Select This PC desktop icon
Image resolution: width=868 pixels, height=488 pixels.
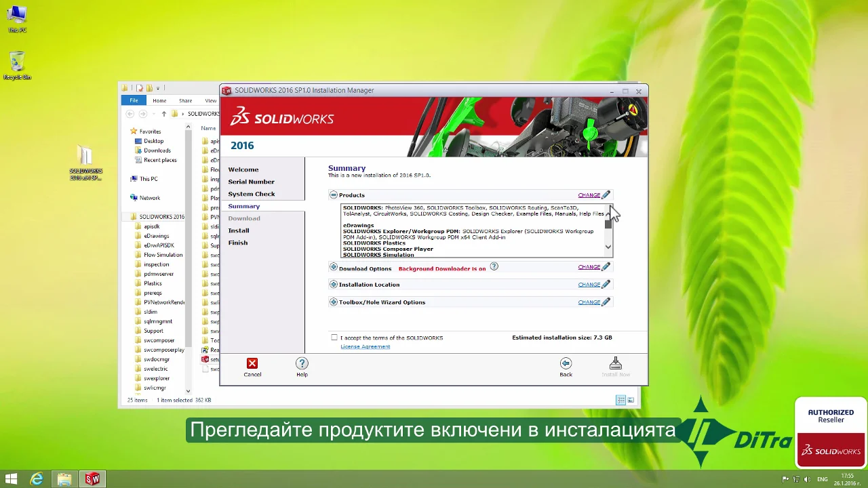(17, 18)
